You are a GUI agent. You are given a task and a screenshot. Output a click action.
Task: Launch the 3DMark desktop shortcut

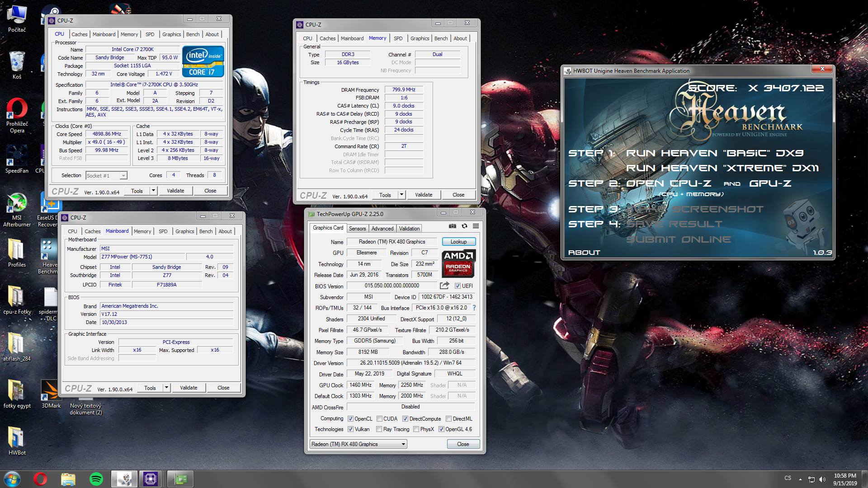pyautogui.click(x=51, y=394)
